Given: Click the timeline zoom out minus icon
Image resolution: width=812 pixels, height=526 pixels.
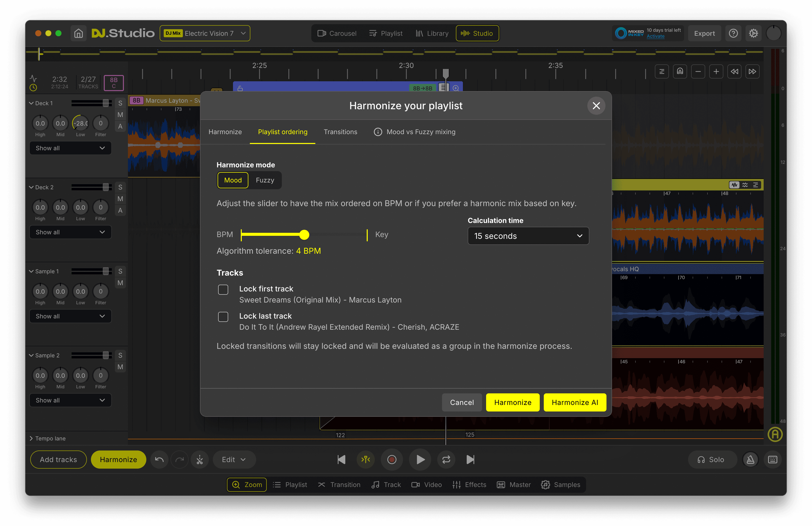Looking at the screenshot, I should [698, 71].
